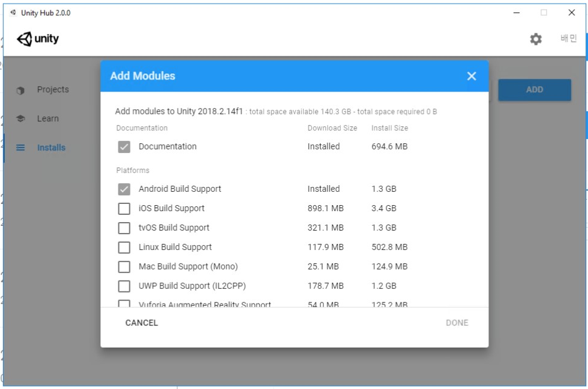Close the Unity Hub window
Screen dimensions: 588x389
pos(571,13)
